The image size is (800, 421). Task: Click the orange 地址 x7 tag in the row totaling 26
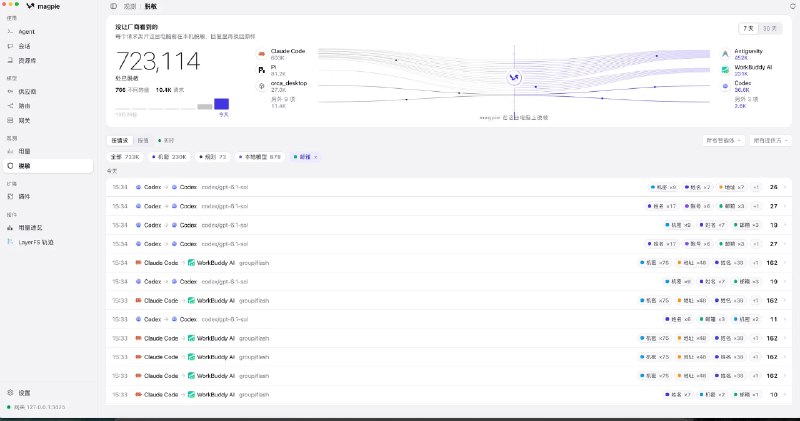click(731, 187)
